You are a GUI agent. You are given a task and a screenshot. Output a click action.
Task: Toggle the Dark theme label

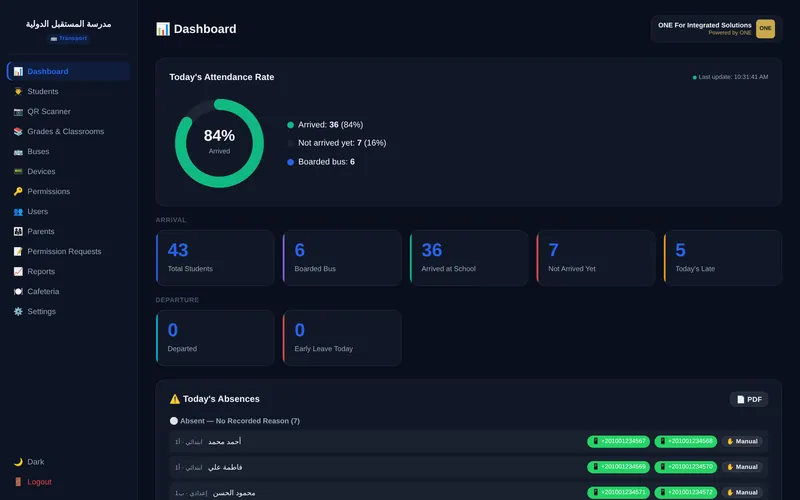(x=36, y=462)
